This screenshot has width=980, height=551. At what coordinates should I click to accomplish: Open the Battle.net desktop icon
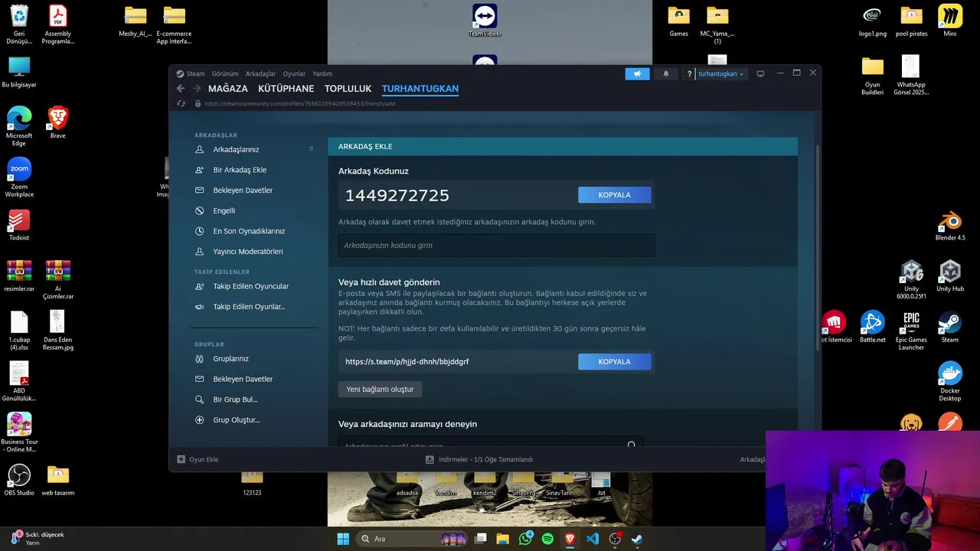click(872, 327)
